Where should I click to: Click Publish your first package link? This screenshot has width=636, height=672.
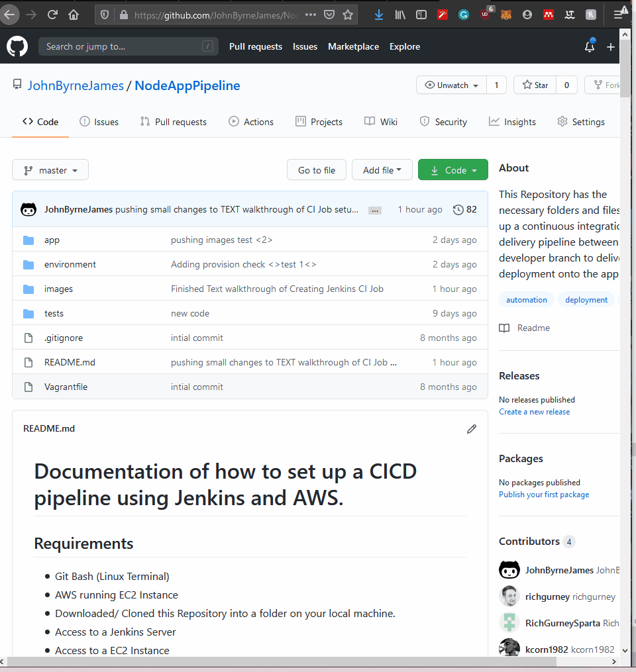[544, 494]
